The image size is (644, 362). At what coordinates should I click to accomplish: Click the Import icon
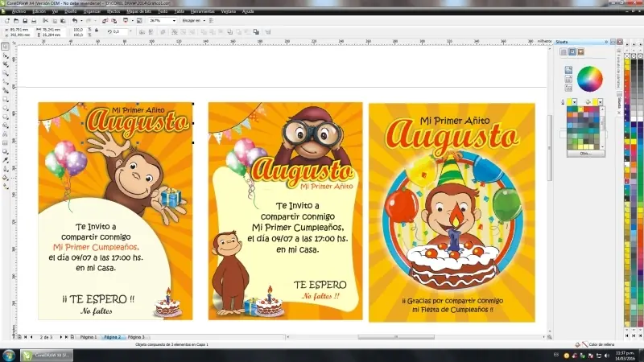tap(105, 21)
